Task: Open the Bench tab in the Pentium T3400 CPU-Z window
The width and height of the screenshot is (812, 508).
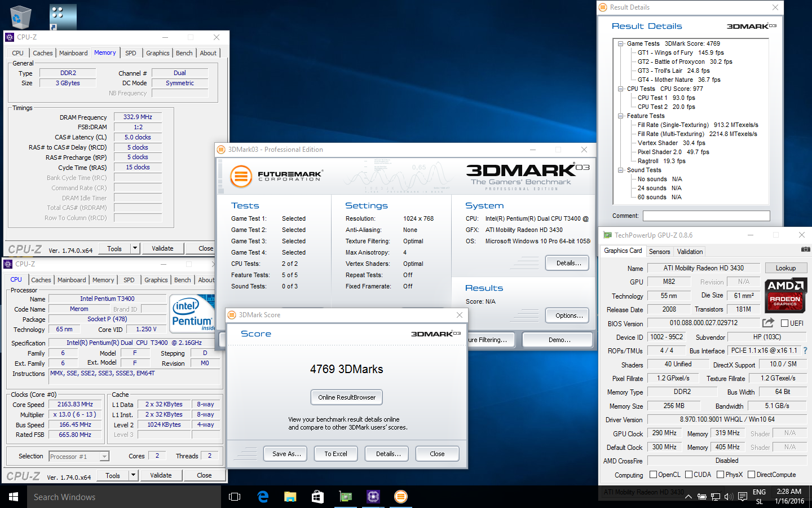Action: click(x=183, y=280)
